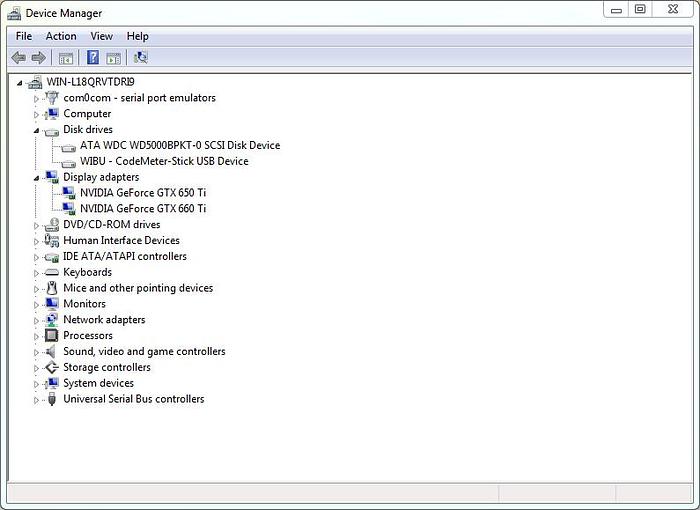Click the Show/Hide Console Tree icon

coord(66,58)
